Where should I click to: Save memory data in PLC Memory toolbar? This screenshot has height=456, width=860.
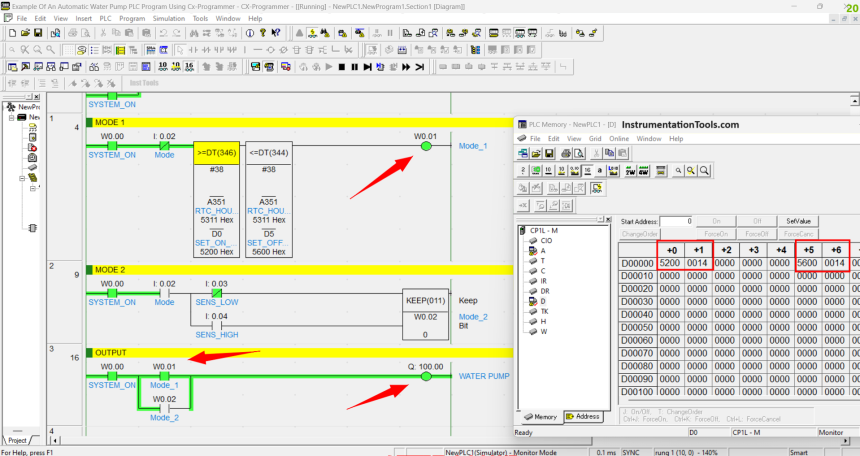click(549, 154)
